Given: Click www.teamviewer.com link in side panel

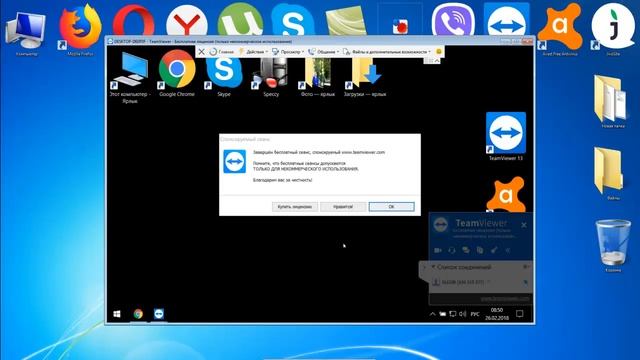Looking at the screenshot, I should (x=504, y=299).
